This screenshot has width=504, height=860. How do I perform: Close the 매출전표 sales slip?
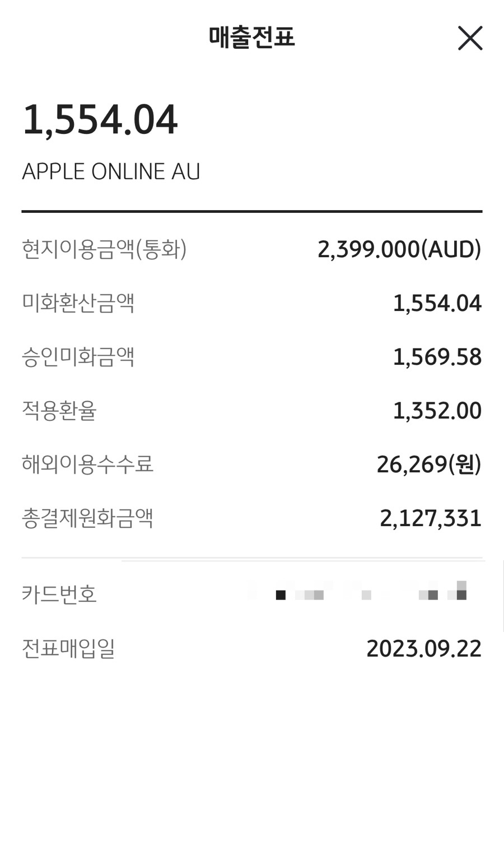click(x=470, y=38)
